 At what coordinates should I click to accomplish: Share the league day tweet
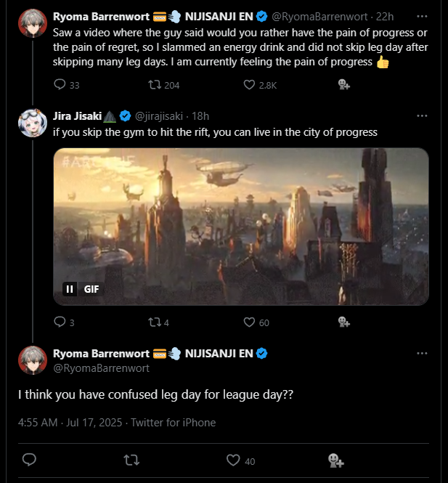coord(335,460)
